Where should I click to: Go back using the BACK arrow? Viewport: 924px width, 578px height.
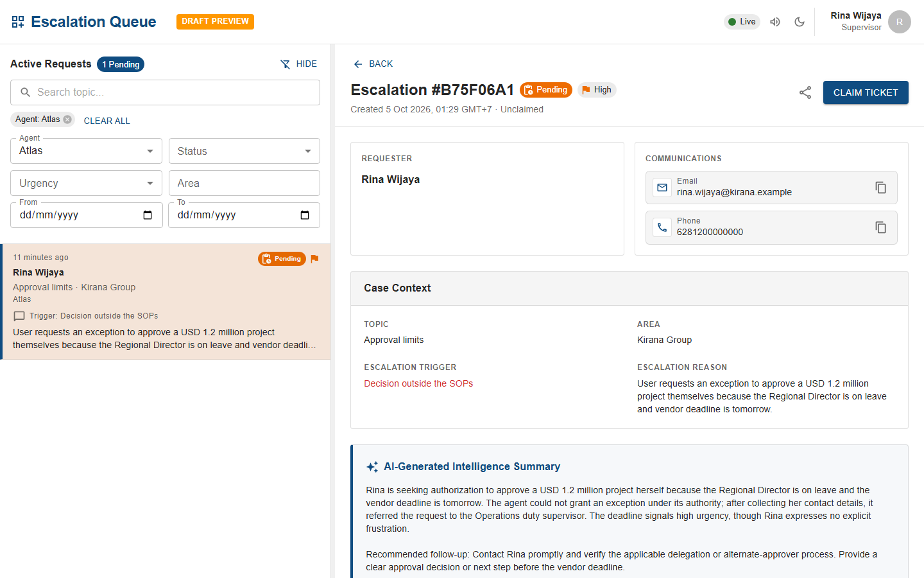pos(373,64)
